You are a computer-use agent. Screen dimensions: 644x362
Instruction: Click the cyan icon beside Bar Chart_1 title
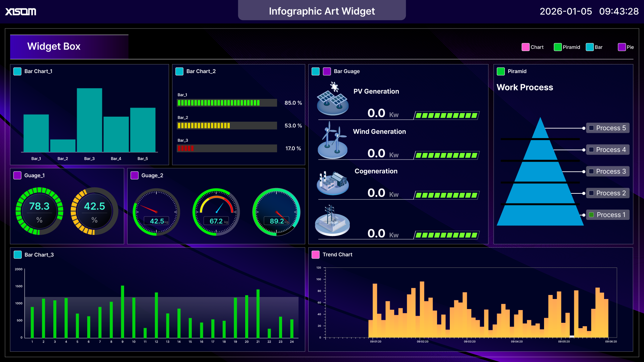click(x=17, y=71)
